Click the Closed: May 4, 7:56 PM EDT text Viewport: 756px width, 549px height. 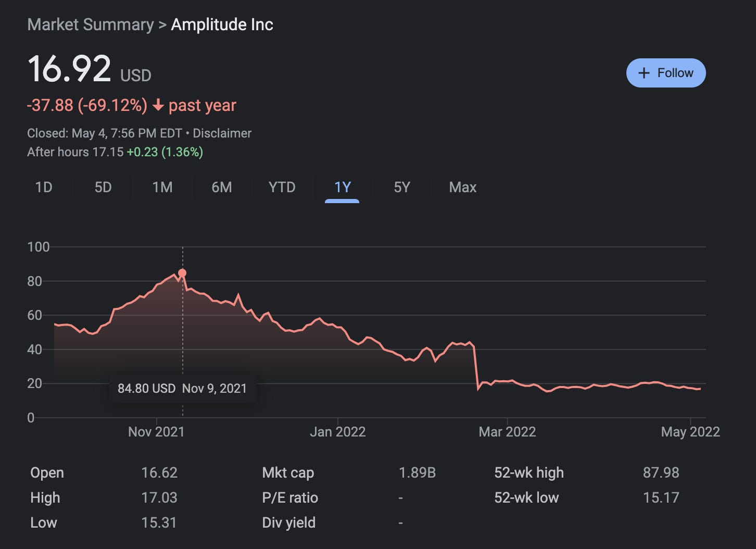point(105,133)
